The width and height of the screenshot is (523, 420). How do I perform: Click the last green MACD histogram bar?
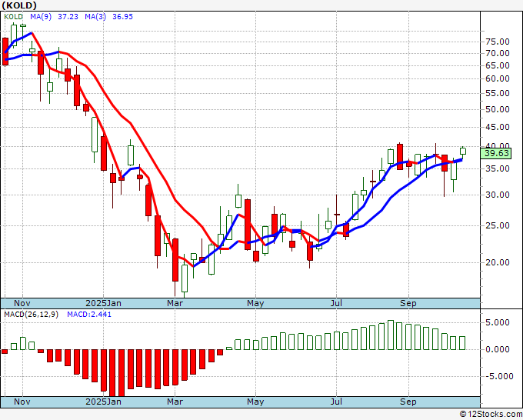click(462, 343)
